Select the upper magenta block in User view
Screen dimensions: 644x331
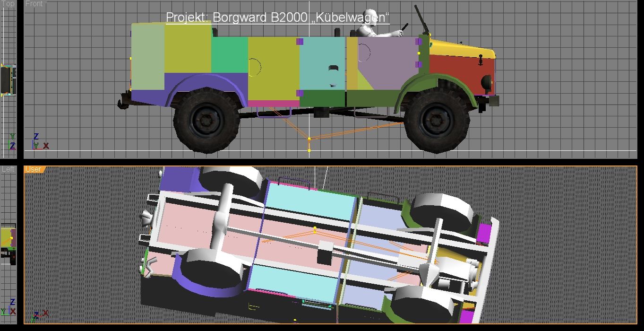[x=484, y=233]
